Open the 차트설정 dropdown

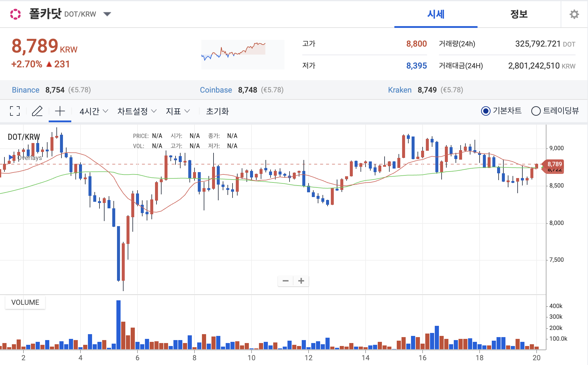point(137,111)
